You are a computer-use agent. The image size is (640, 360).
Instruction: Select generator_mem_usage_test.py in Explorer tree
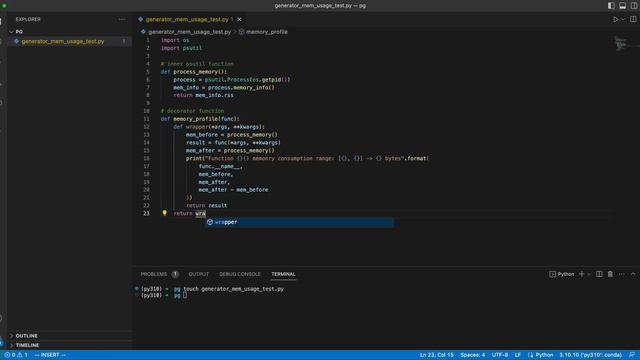point(69,41)
